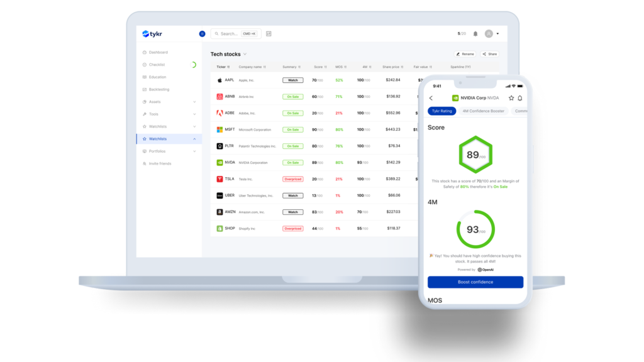Open the user avatar account dropdown
Screen dimensions: 644x362
coord(491,34)
